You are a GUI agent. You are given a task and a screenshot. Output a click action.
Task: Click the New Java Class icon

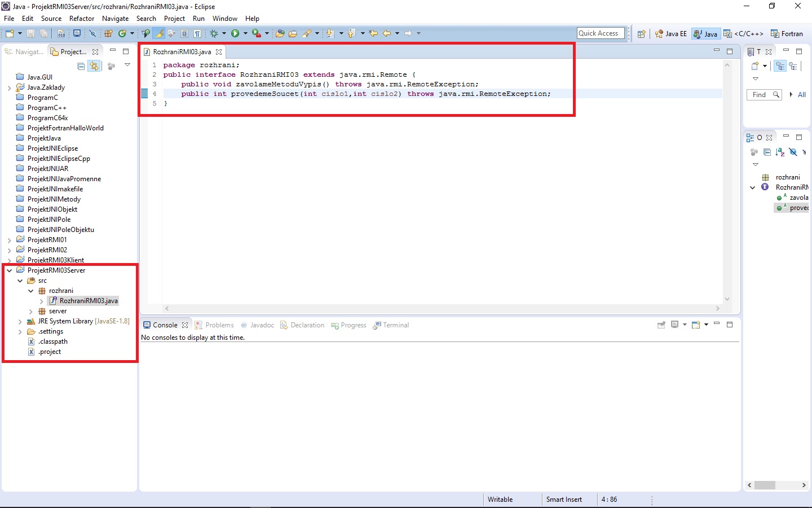click(x=122, y=34)
